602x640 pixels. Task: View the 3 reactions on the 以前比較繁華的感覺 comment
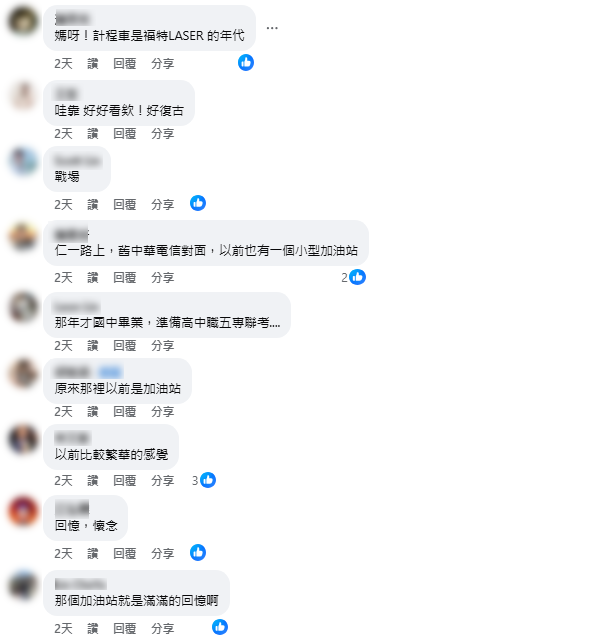coord(204,480)
